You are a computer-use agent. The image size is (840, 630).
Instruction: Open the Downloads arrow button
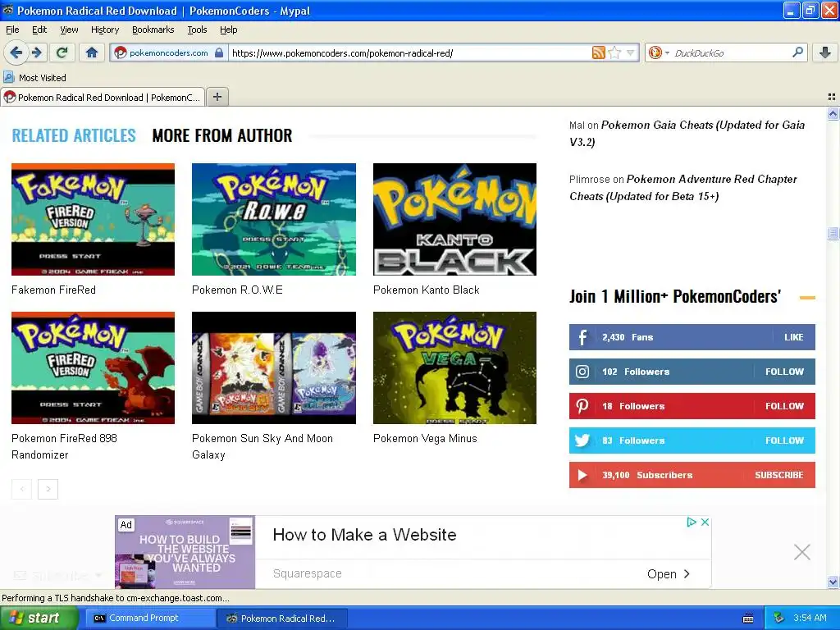tap(825, 52)
